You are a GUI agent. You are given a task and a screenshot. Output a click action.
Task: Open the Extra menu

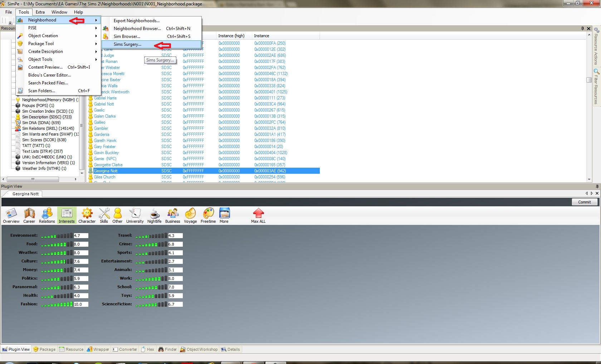tap(40, 12)
